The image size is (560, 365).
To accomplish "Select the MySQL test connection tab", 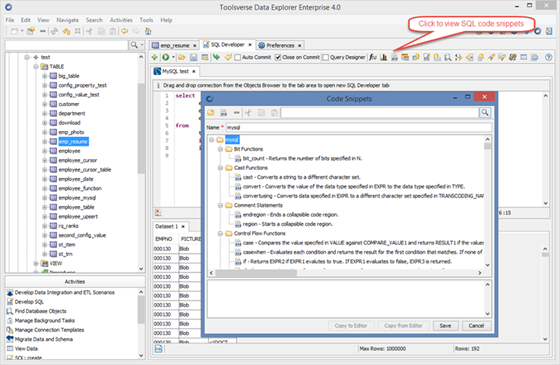I will (x=175, y=71).
